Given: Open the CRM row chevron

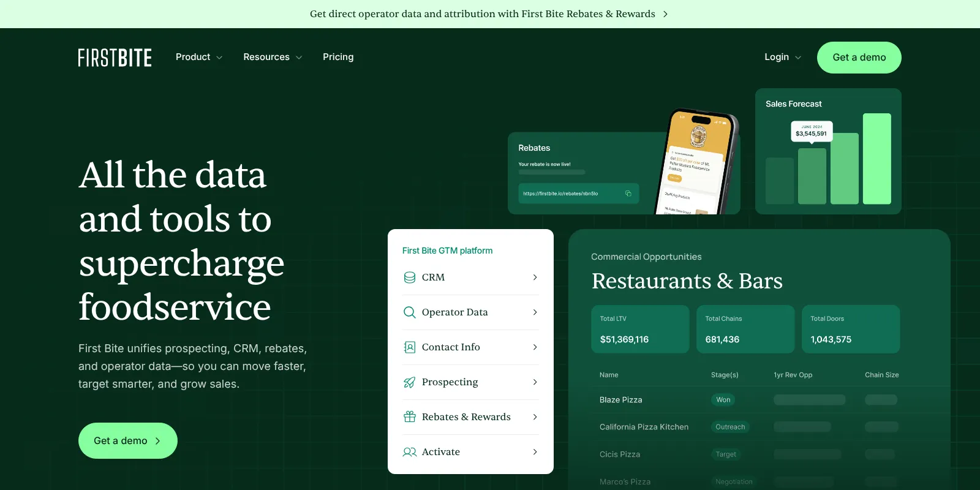Looking at the screenshot, I should click(x=535, y=277).
